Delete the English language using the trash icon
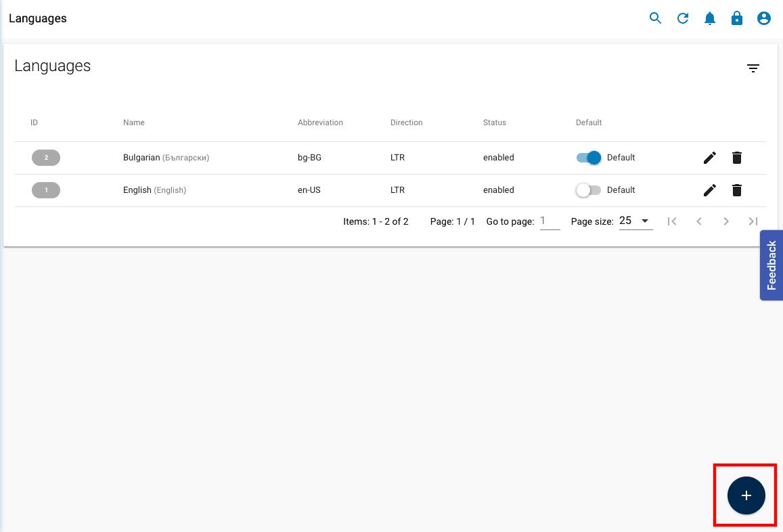The height and width of the screenshot is (532, 783). [x=736, y=190]
